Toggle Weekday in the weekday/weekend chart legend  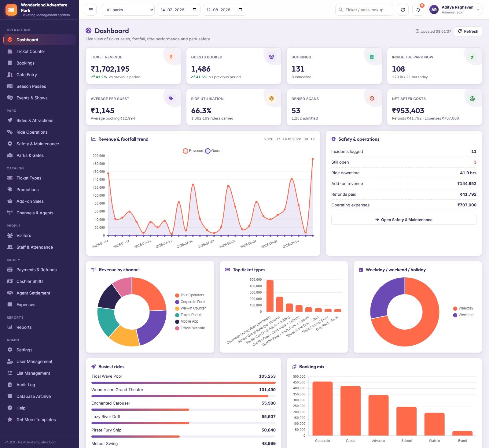pos(463,308)
